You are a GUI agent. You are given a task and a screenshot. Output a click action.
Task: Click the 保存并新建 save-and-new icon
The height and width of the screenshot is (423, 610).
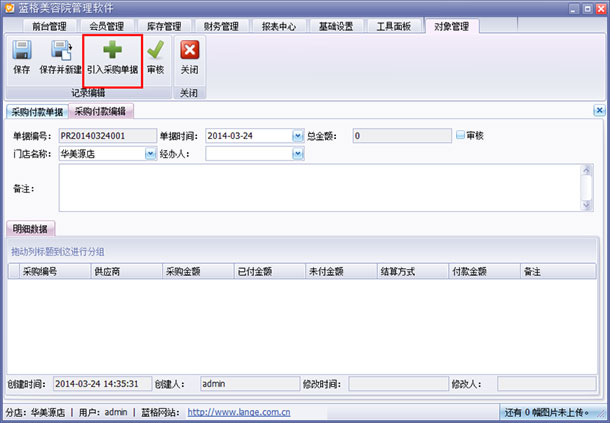(61, 50)
